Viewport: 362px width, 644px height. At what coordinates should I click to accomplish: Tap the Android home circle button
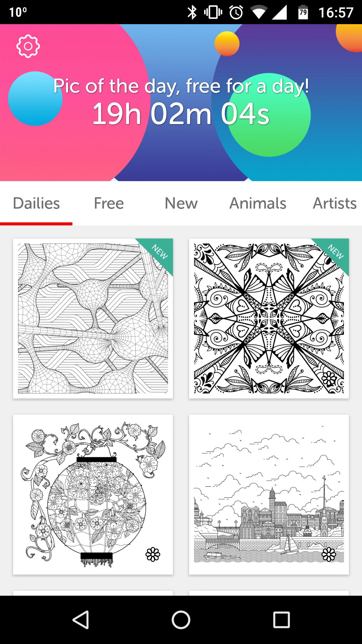181,620
